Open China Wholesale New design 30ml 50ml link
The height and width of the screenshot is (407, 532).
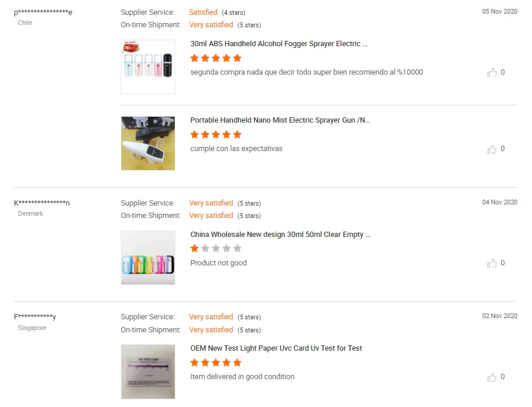280,235
